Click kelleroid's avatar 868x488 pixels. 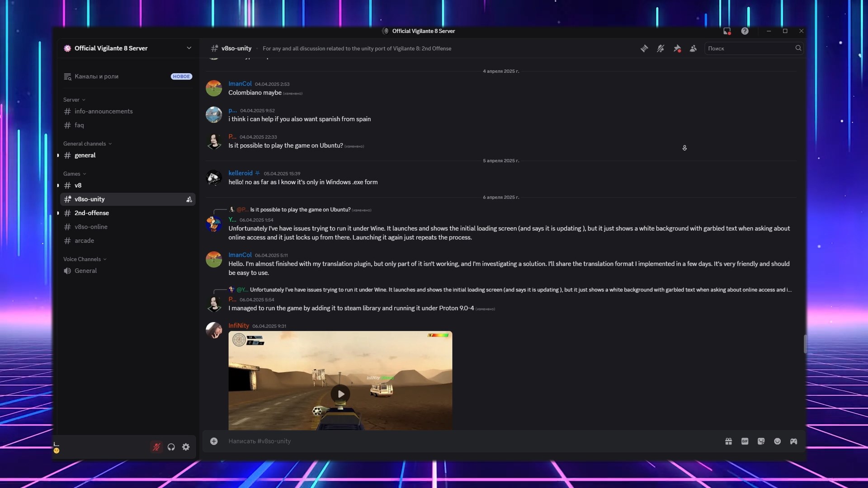(x=214, y=178)
